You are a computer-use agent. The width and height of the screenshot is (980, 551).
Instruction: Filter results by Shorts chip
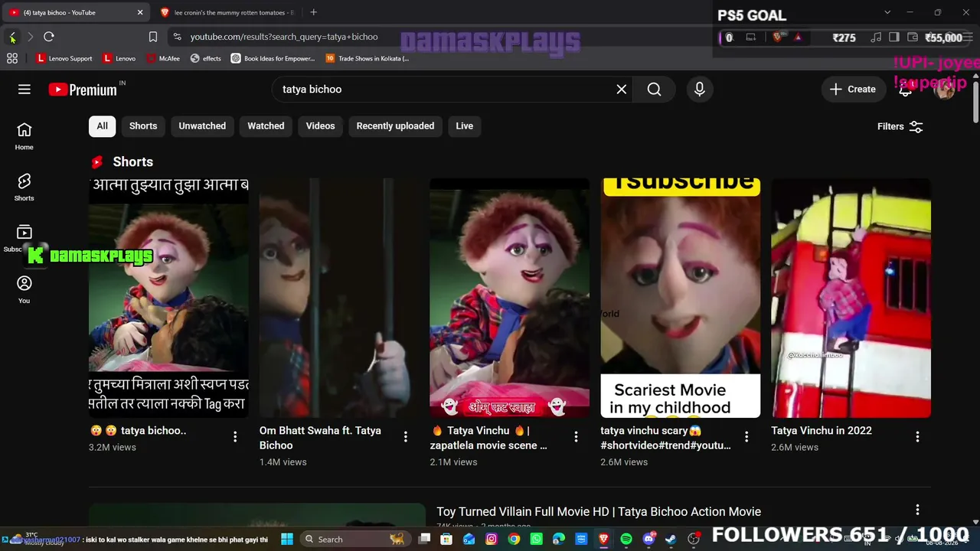(x=143, y=126)
